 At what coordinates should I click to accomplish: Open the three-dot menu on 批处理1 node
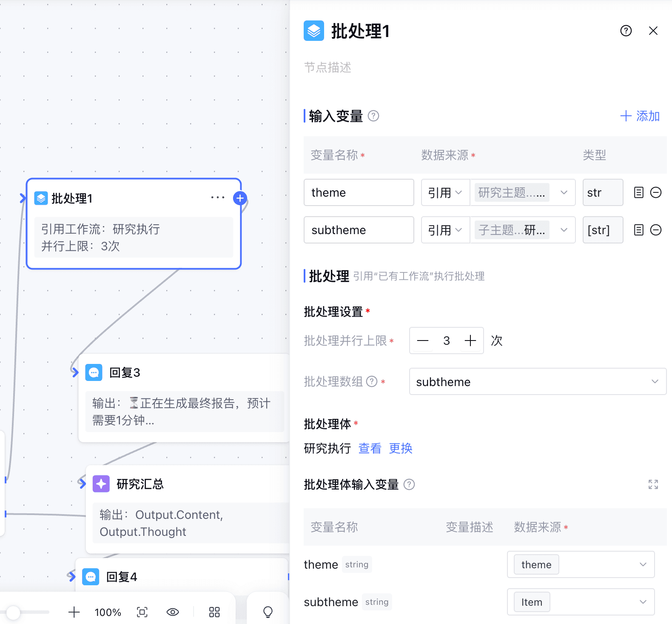click(x=217, y=198)
